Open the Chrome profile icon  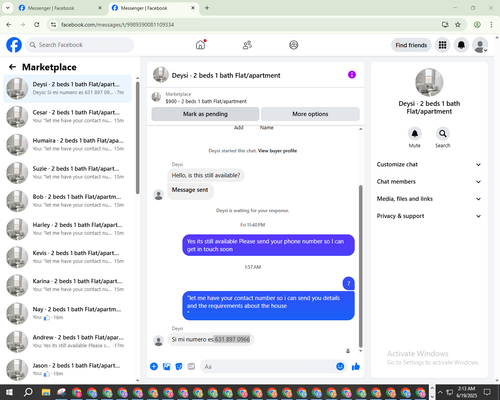[477, 25]
